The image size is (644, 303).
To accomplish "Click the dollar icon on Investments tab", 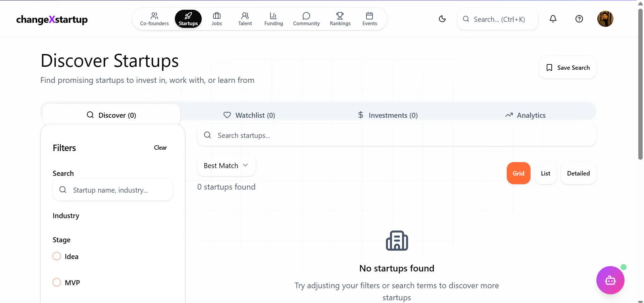I will click(360, 115).
